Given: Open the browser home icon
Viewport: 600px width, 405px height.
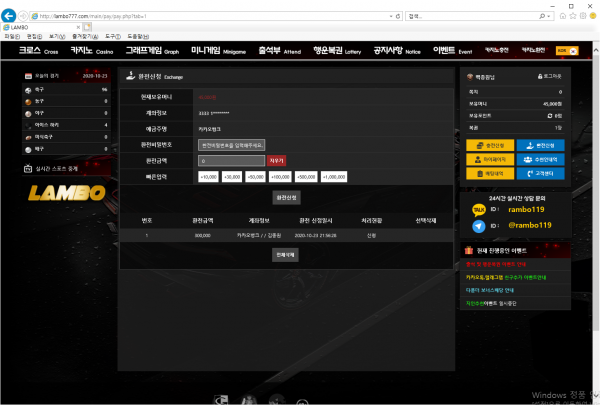Looking at the screenshot, I should click(563, 16).
